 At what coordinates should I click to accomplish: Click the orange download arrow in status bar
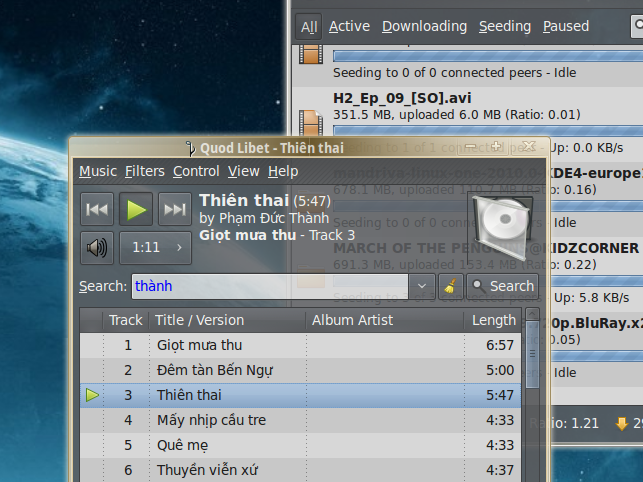[x=622, y=423]
